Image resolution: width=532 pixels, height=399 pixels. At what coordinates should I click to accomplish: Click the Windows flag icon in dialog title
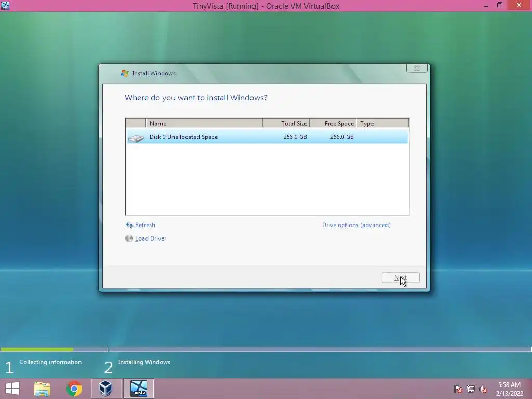[125, 73]
